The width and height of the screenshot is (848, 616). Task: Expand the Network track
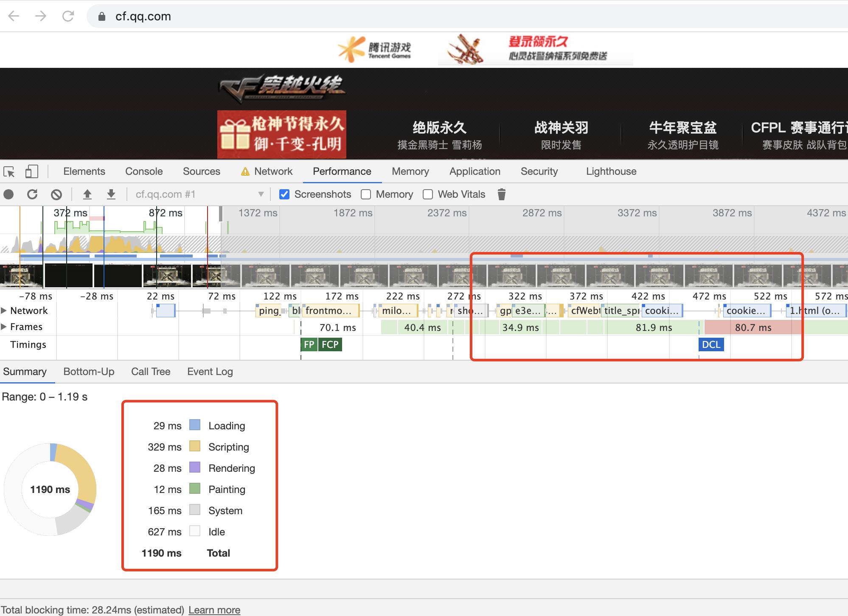[4, 310]
